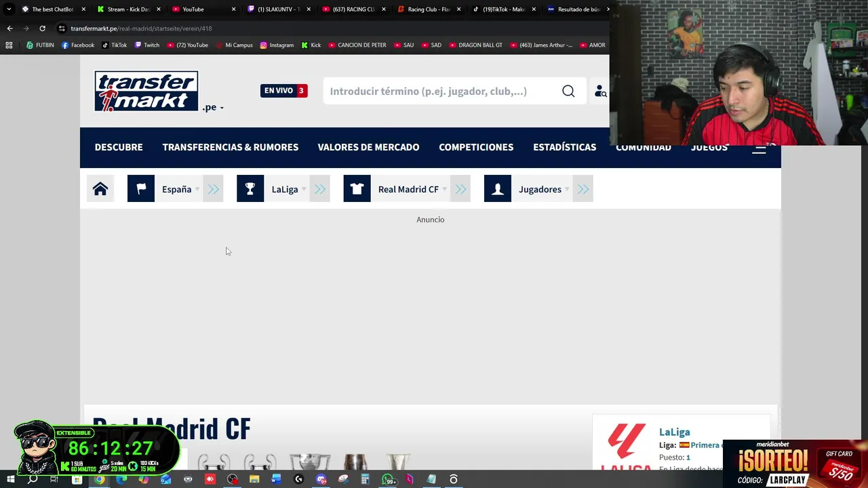
Task: Reload the page with refresh icon
Action: pyautogui.click(x=42, y=28)
